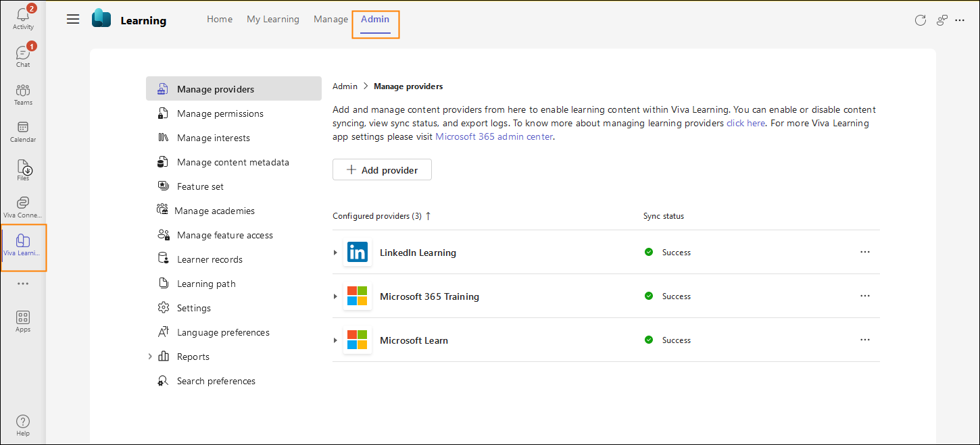Go to the Home tab
The image size is (980, 445).
click(220, 19)
